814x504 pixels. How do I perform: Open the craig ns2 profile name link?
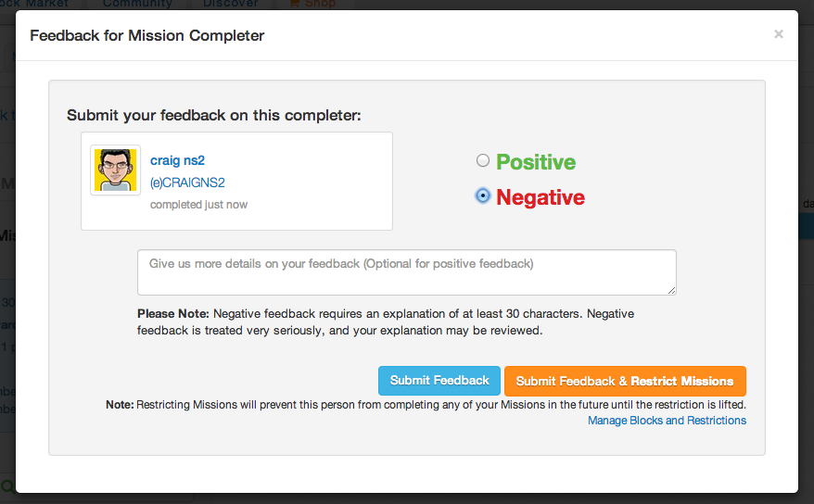pos(177,161)
